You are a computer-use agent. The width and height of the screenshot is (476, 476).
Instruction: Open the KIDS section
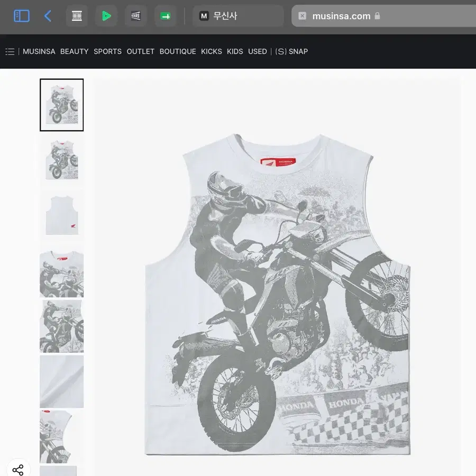(x=235, y=52)
